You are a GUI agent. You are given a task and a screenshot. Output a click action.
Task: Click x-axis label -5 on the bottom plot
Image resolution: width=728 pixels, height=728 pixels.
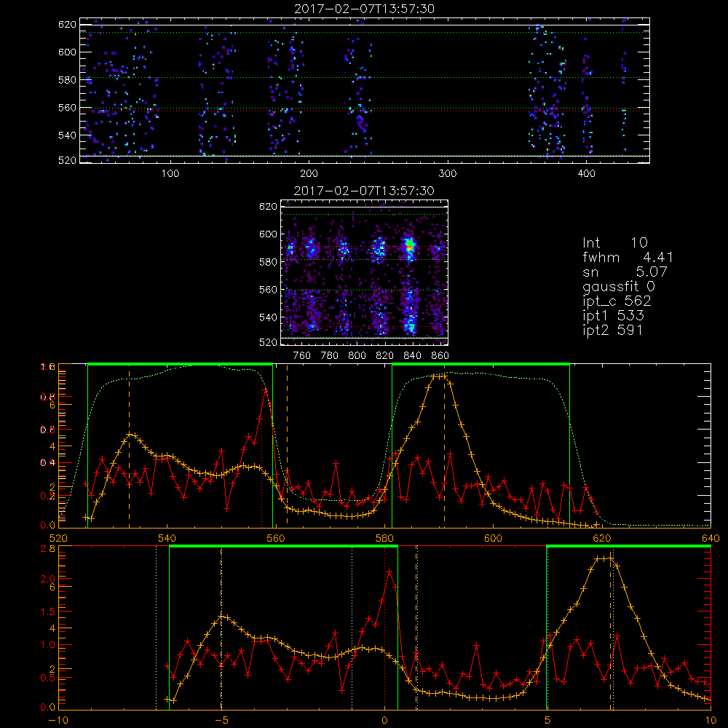[222, 720]
